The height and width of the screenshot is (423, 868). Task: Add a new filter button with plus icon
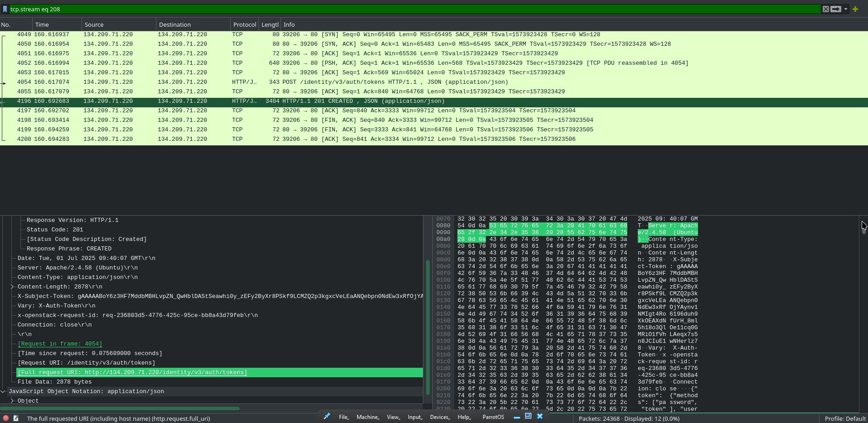point(856,9)
